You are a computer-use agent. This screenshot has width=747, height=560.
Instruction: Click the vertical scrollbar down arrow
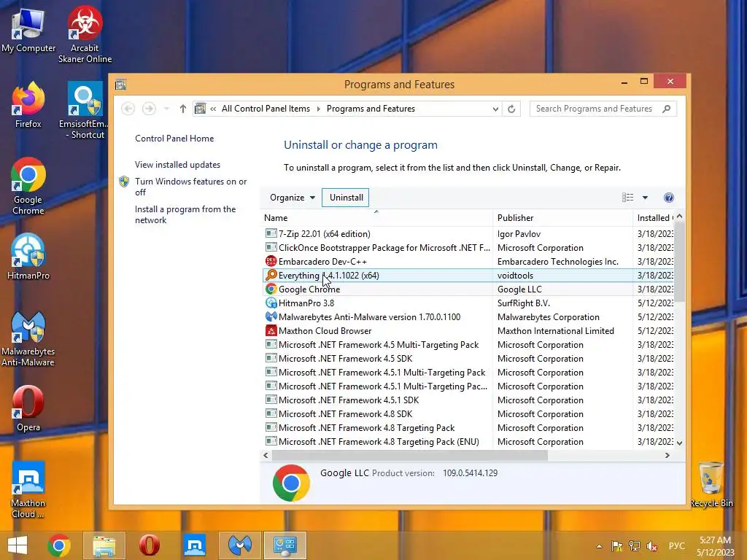click(x=680, y=443)
